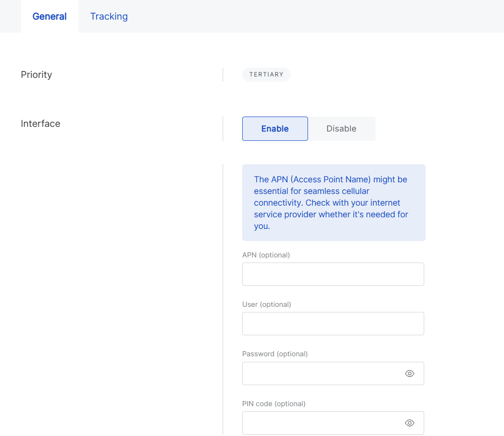Click the Interface setting label

(41, 124)
